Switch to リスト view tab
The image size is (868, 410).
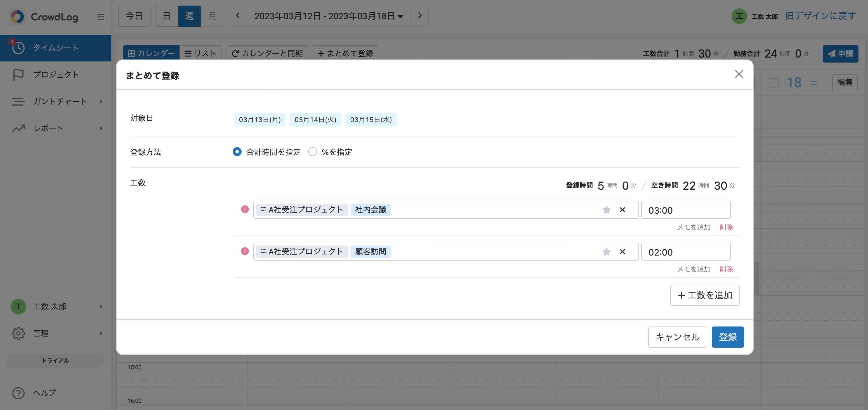click(x=201, y=53)
